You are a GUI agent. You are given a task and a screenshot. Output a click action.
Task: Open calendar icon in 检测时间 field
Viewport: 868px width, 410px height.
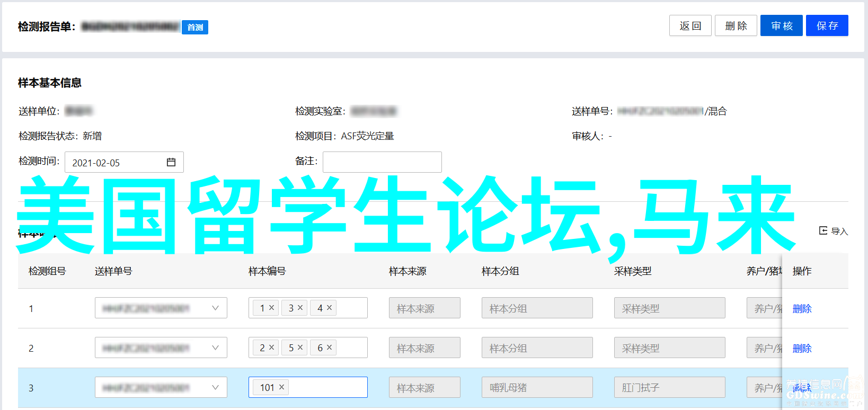click(x=171, y=162)
